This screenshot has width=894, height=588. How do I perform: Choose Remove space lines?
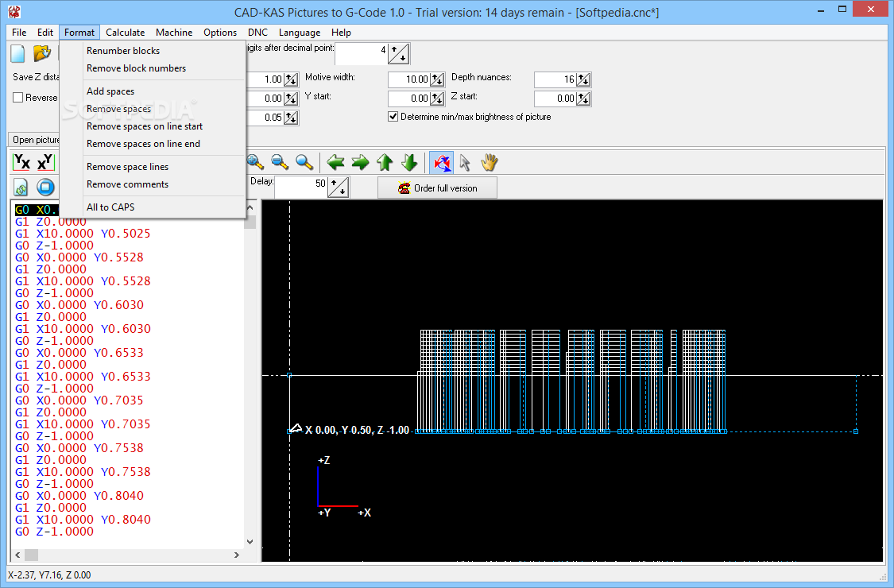tap(153, 167)
